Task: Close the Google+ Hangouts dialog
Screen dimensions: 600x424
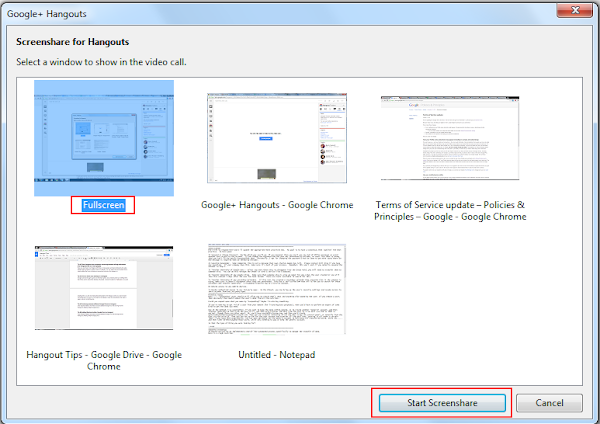Action: point(575,10)
